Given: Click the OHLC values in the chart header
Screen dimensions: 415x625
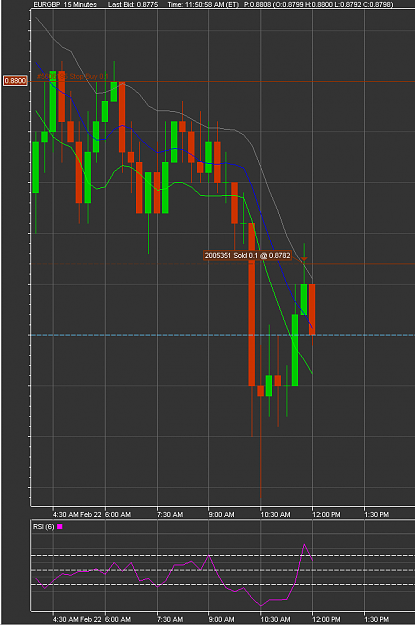Looking at the screenshot, I should [318, 4].
